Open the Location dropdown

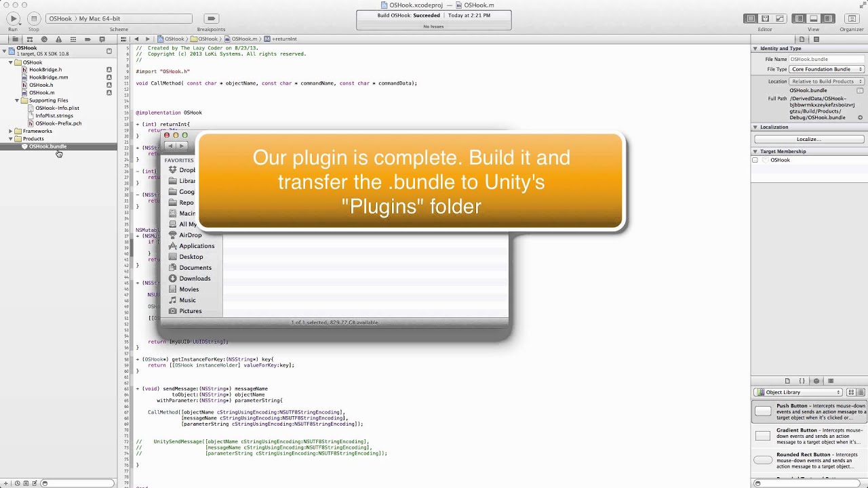[826, 81]
